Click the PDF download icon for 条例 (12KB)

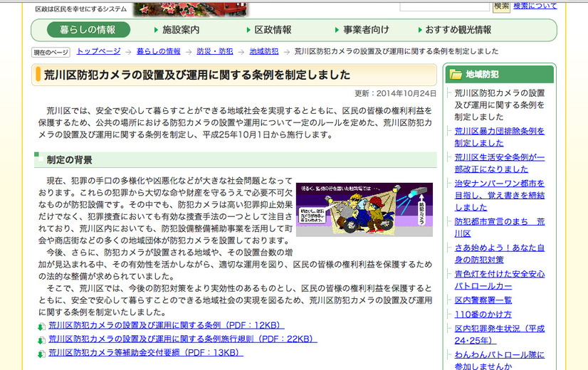pyautogui.click(x=41, y=326)
